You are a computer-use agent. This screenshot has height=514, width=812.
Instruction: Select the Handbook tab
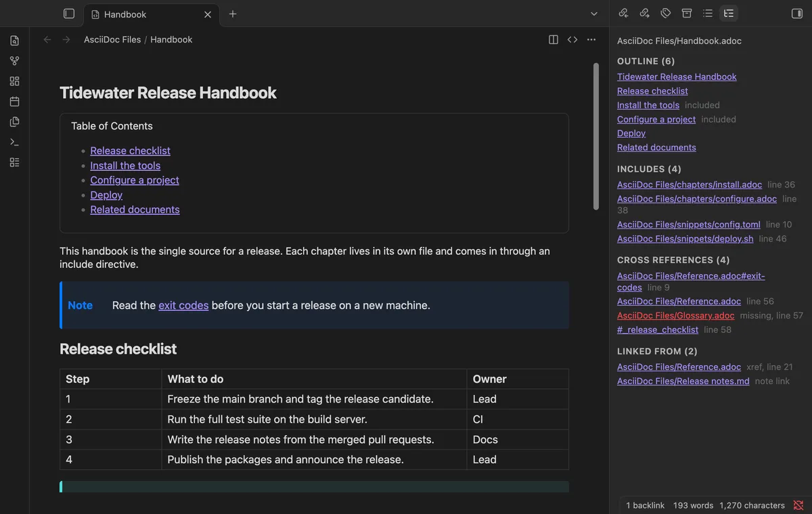[150, 14]
